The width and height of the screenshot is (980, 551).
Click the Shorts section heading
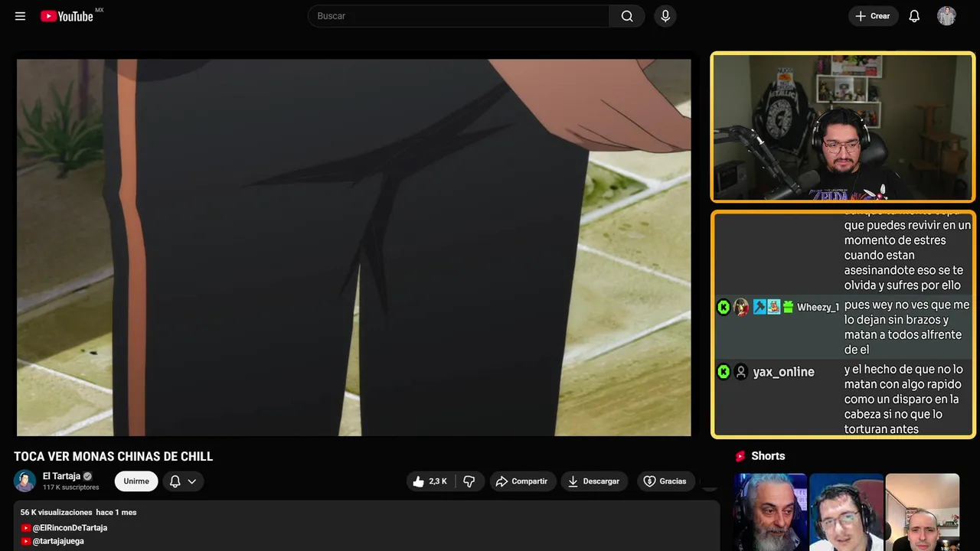768,456
